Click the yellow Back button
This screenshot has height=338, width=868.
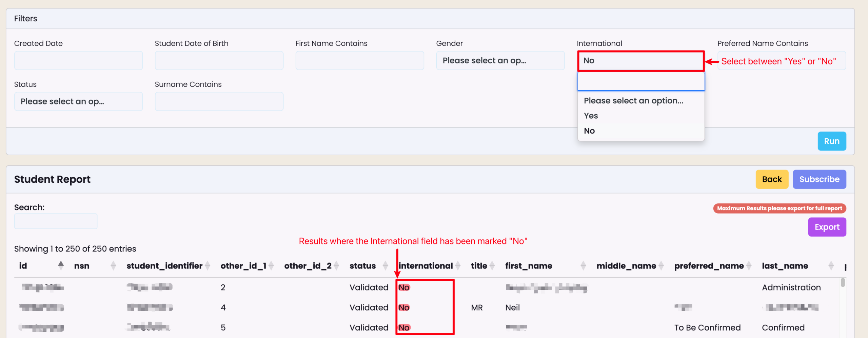click(772, 179)
